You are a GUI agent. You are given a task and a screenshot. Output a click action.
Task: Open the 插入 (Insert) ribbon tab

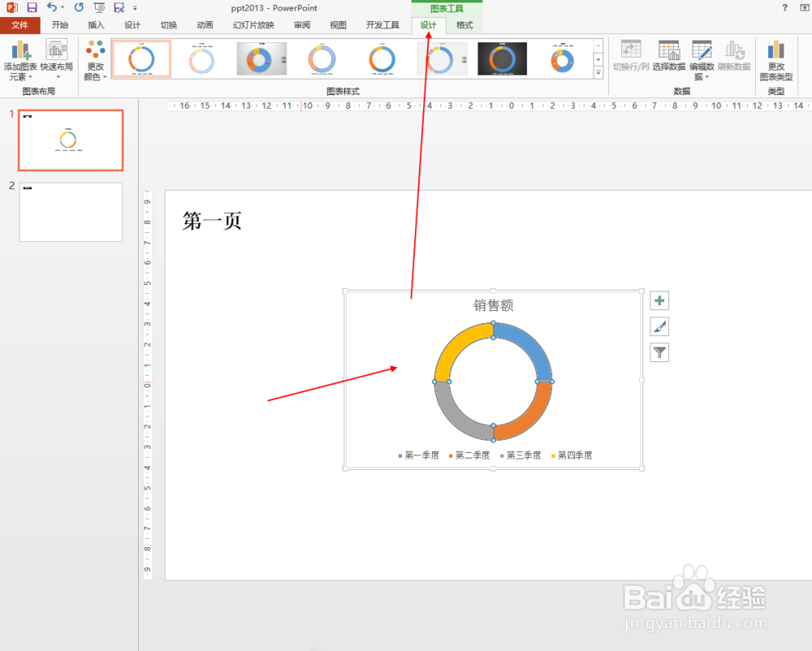pos(96,24)
